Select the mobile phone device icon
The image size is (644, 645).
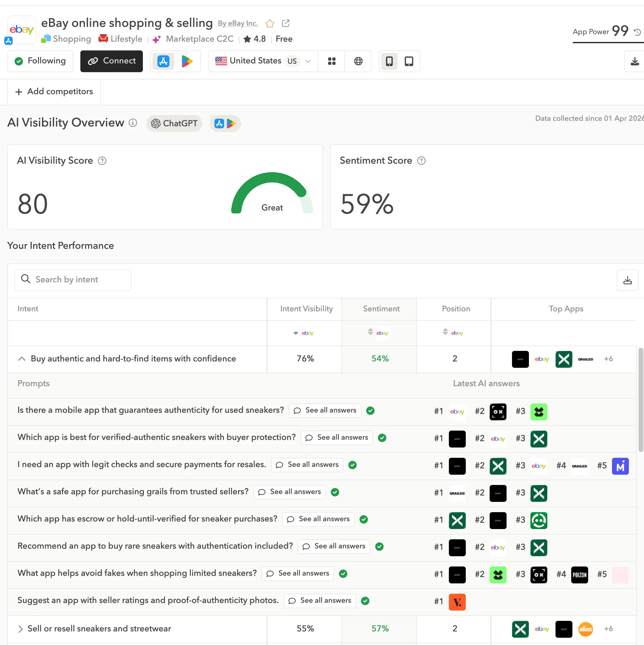[x=389, y=61]
